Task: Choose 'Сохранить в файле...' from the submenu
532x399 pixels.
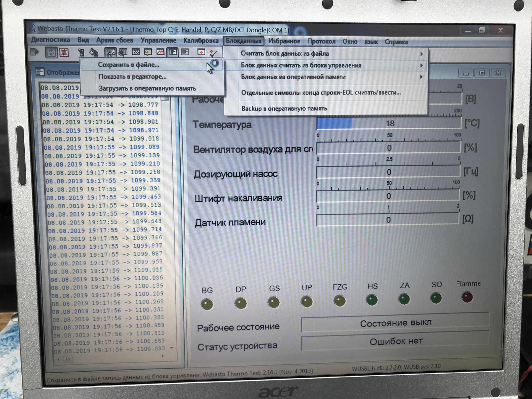Action: tap(152, 65)
